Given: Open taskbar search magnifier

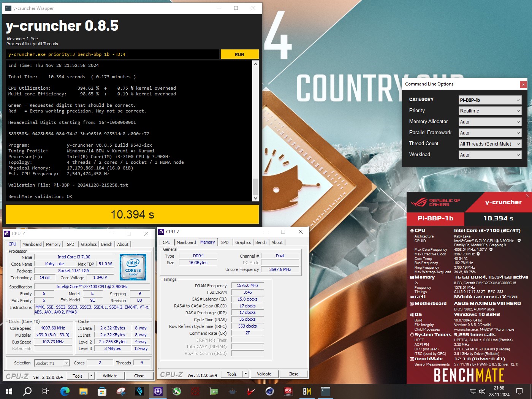Looking at the screenshot, I should click(27, 391).
